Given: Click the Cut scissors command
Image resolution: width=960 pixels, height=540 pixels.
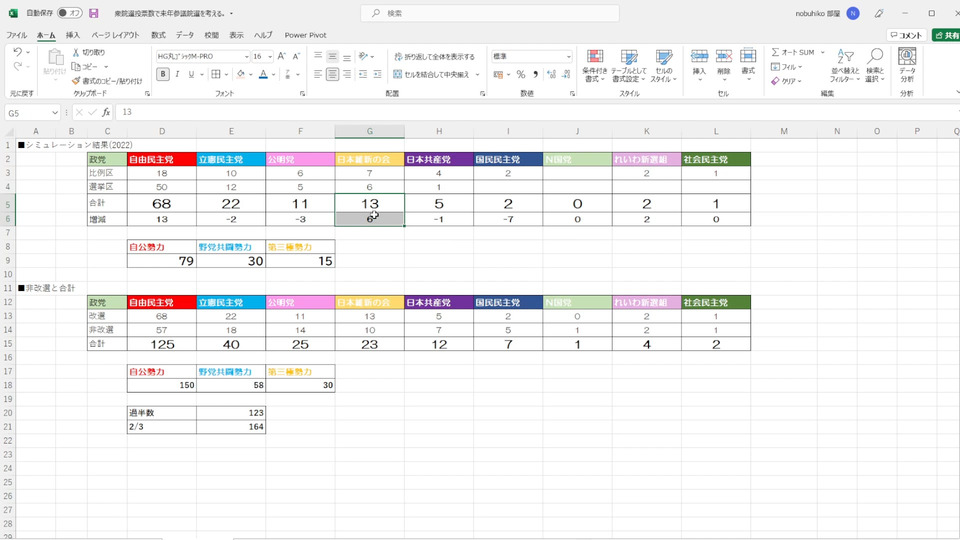Looking at the screenshot, I should [x=89, y=52].
